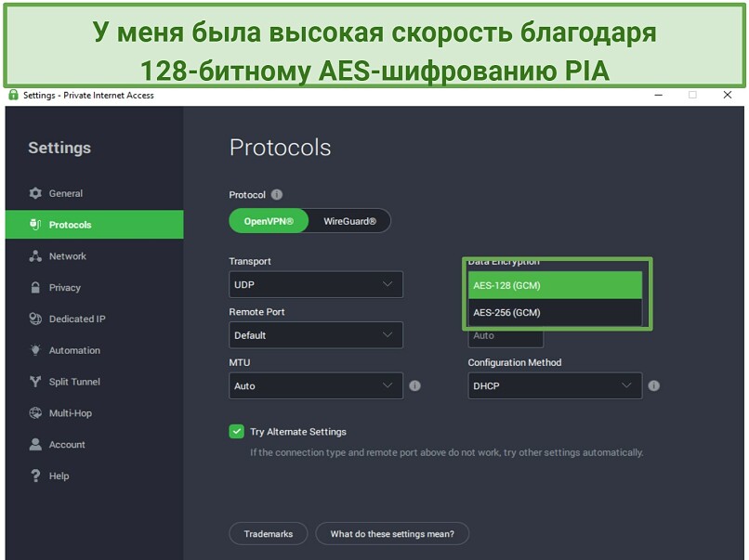Viewport: 749px width, 560px height.
Task: Uncheck Try Alternate Settings checkbox
Action: pyautogui.click(x=236, y=432)
